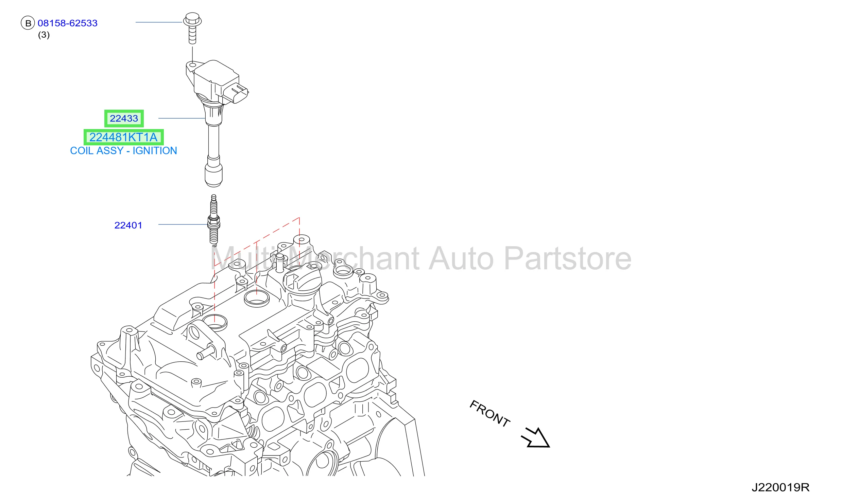Image resolution: width=842 pixels, height=504 pixels.
Task: Open part number 224481KT1A
Action: [x=124, y=137]
